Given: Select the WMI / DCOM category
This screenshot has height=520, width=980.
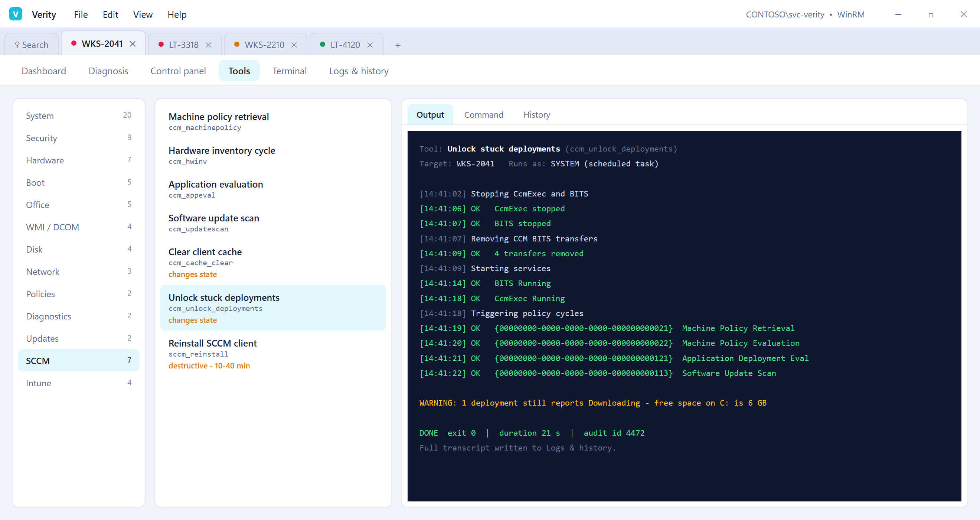Looking at the screenshot, I should [x=79, y=227].
